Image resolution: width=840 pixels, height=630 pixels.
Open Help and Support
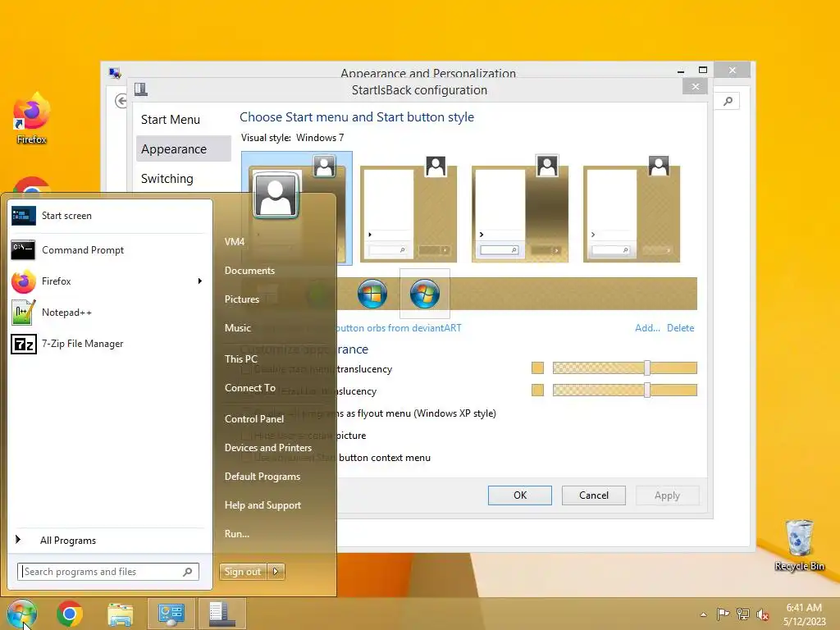tap(263, 505)
